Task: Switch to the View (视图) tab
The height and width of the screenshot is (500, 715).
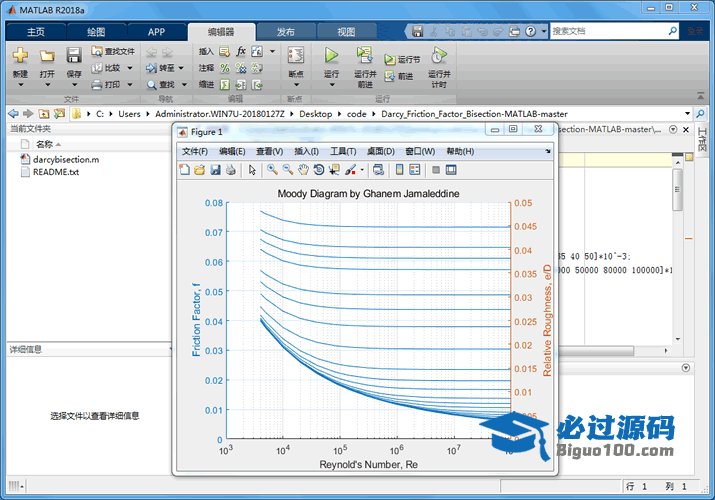Action: click(x=346, y=32)
